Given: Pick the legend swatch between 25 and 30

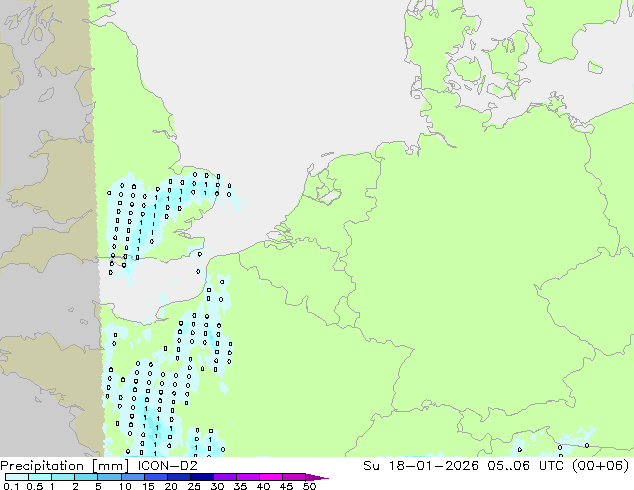Looking at the screenshot, I should pos(201,477).
